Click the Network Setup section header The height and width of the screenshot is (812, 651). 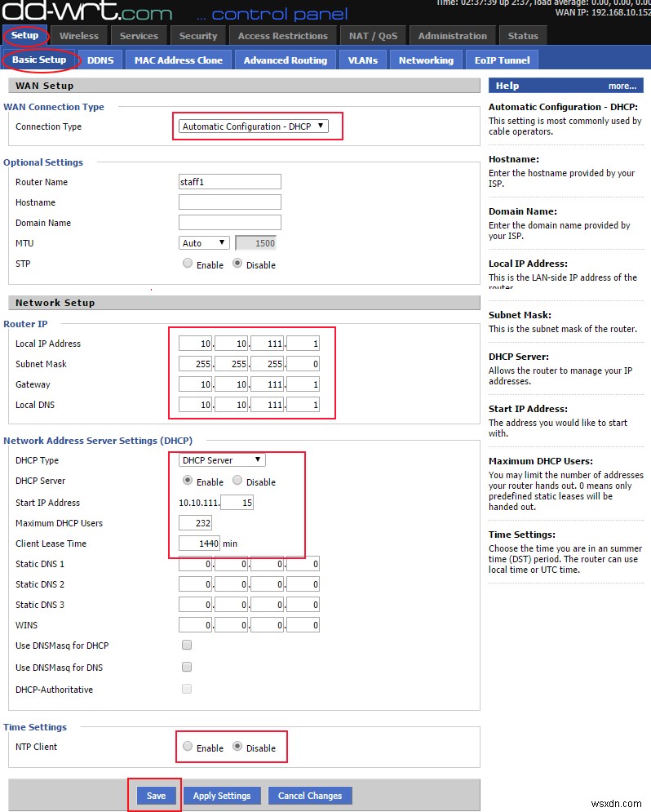tap(244, 303)
